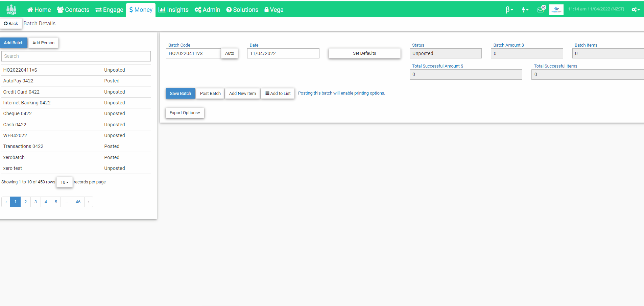Screen dimensions: 644x306
Task: Click the Save Batch button
Action: (x=181, y=94)
